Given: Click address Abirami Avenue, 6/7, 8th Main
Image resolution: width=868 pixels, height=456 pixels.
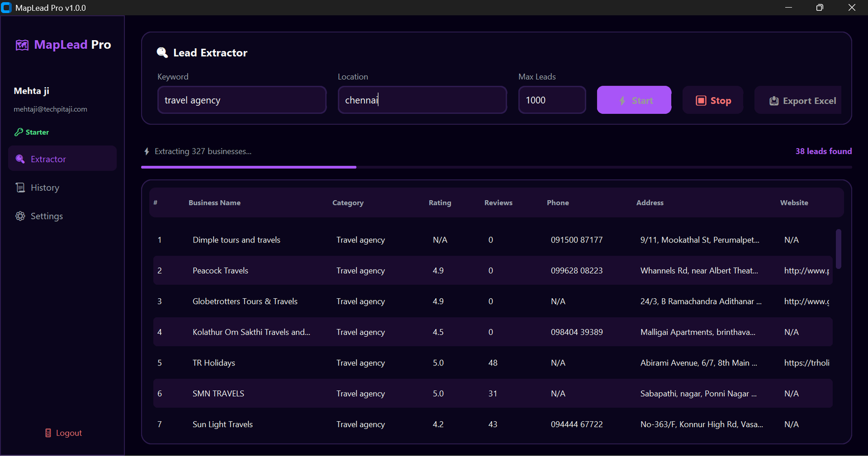Looking at the screenshot, I should (x=699, y=363).
